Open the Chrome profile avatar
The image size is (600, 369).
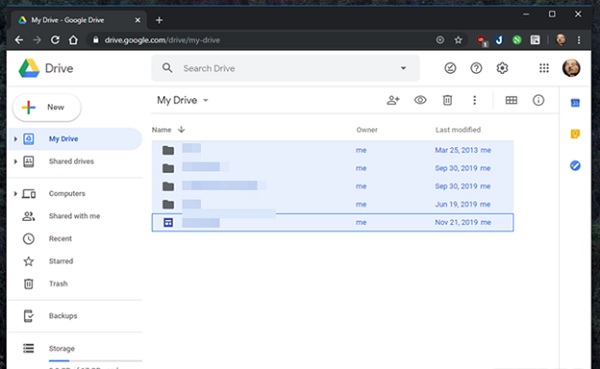[x=561, y=40]
